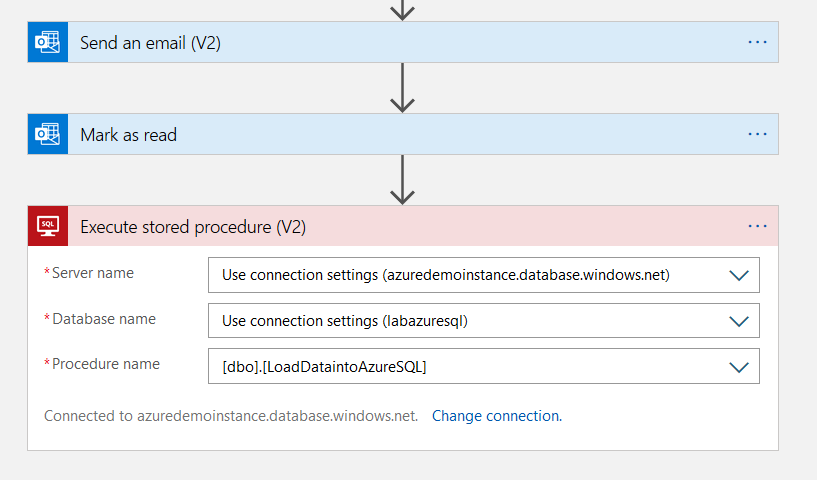Click the Procedure name field label

coord(105,364)
